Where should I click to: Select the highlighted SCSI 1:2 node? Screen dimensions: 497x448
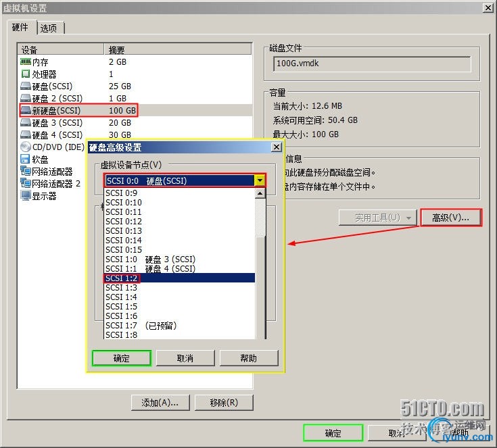(x=179, y=278)
